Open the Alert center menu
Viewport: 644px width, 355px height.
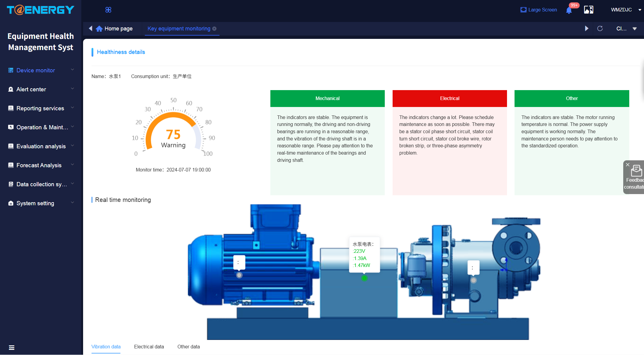click(41, 89)
